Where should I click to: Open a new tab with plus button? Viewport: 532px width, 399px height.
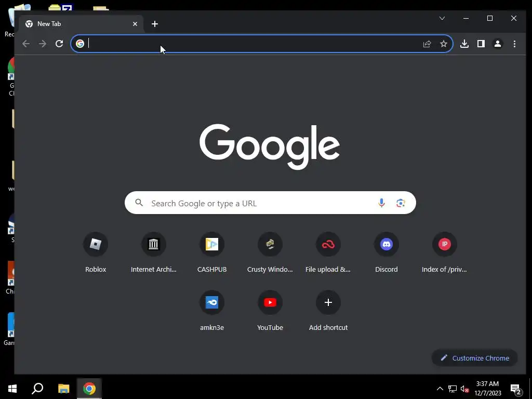(x=155, y=24)
